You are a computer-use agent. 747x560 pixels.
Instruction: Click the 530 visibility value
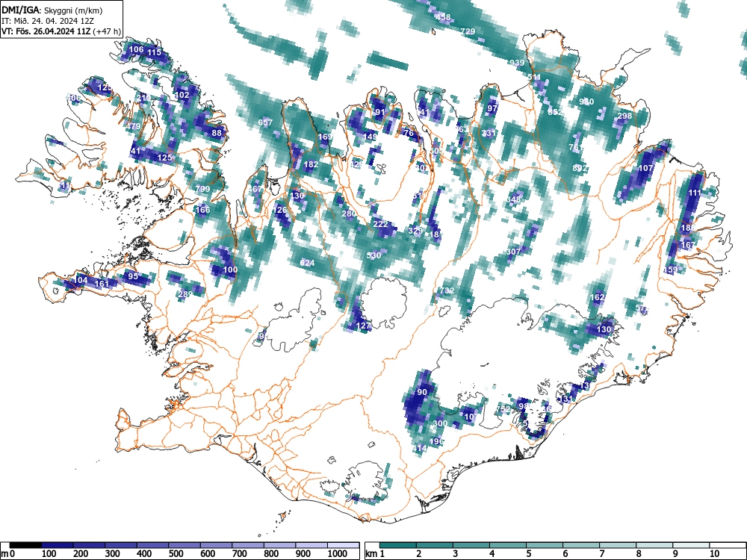click(x=374, y=255)
